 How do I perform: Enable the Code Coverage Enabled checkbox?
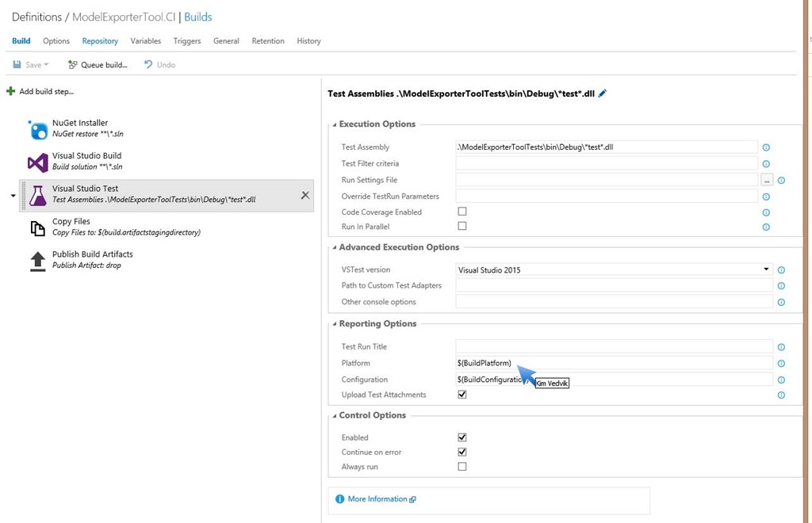pyautogui.click(x=462, y=212)
